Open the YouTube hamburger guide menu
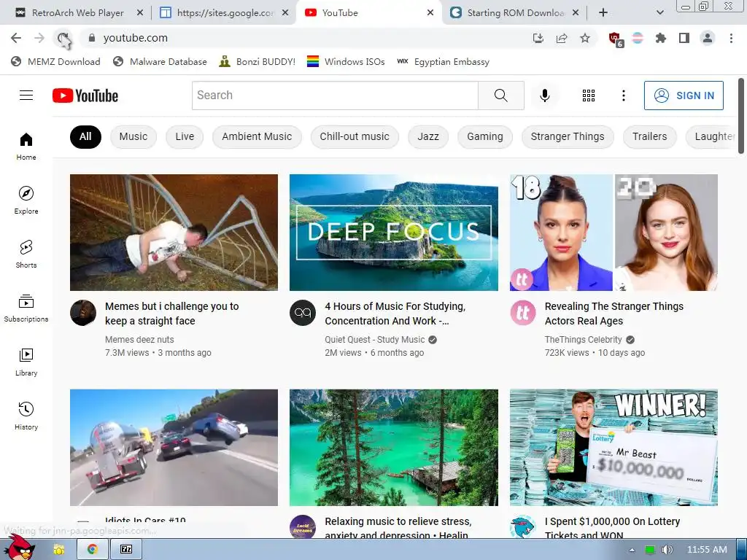The image size is (747, 560). point(26,96)
